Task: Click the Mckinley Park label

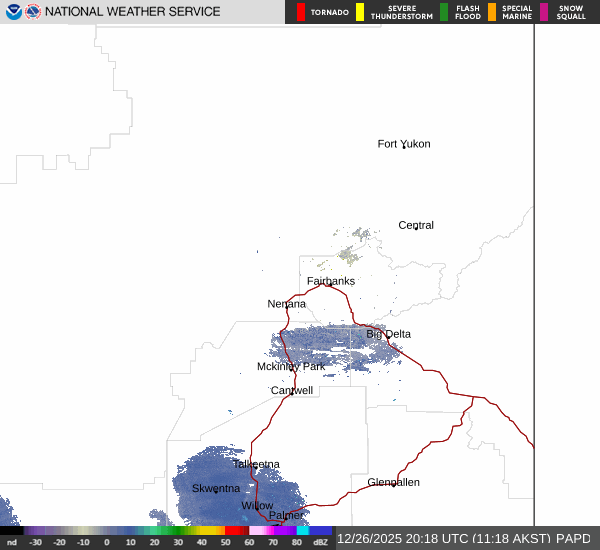Action: tap(291, 366)
